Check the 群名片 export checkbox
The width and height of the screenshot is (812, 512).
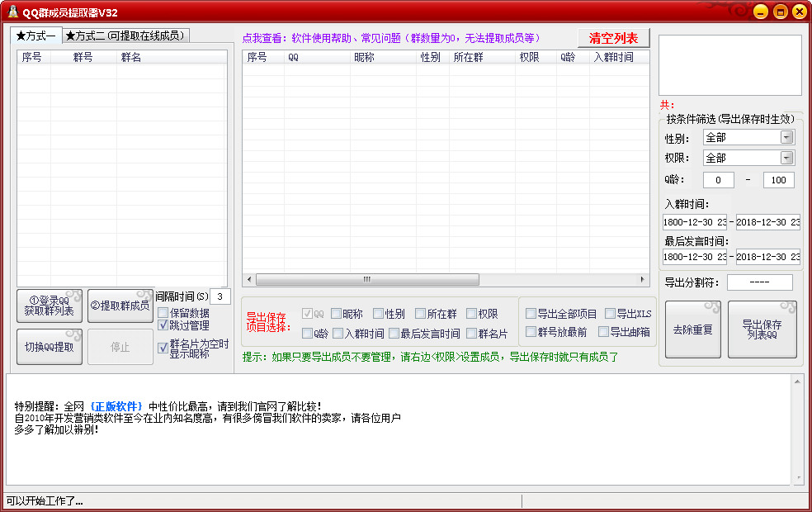pyautogui.click(x=471, y=334)
